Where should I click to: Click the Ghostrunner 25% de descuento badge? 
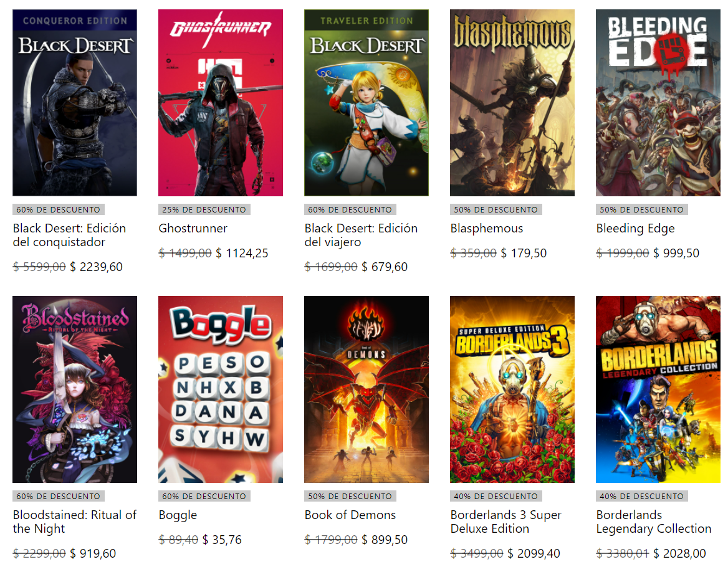point(204,209)
